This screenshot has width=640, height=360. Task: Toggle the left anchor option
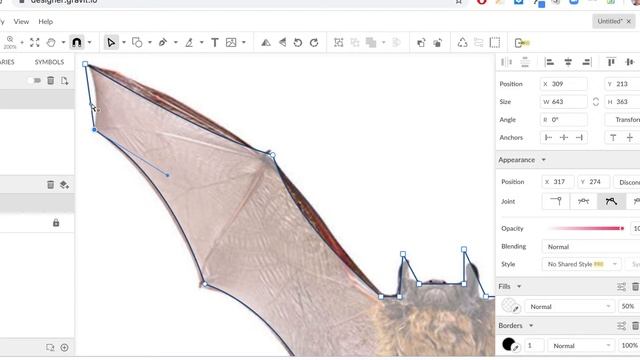tap(548, 138)
